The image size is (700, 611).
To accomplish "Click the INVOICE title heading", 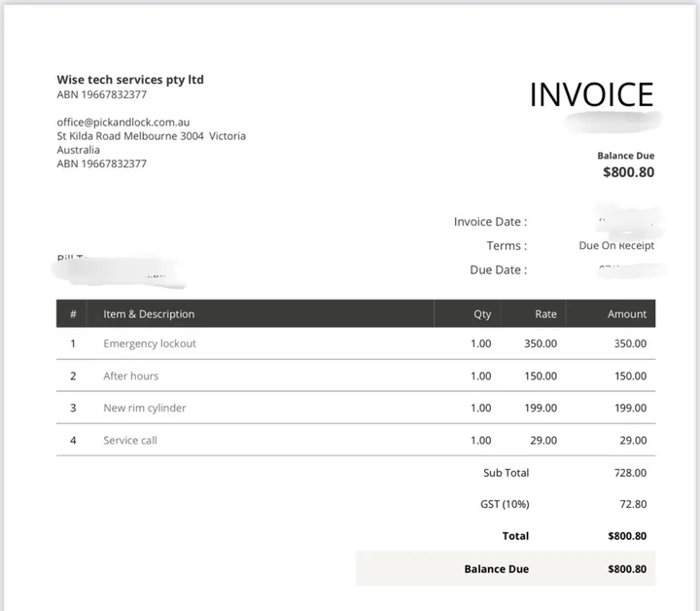I will (591, 94).
